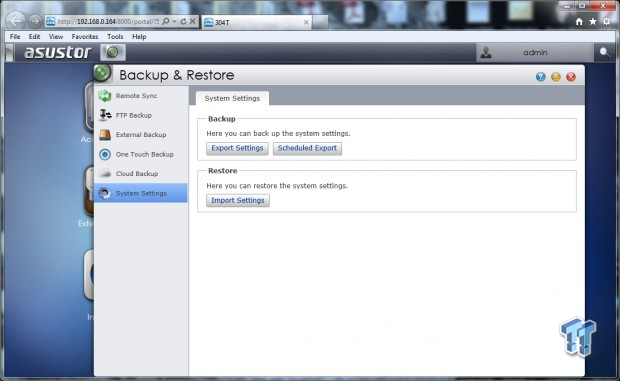Click Import Settings button

238,200
